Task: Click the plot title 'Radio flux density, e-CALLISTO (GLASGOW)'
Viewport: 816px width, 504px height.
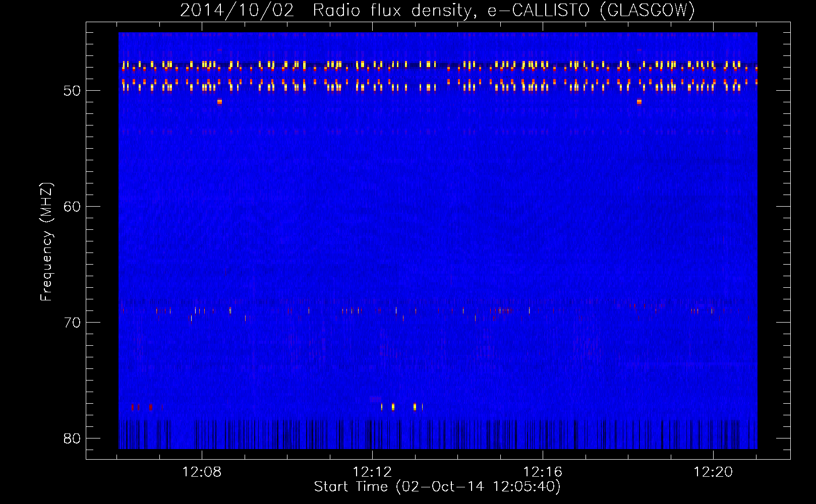Action: point(503,10)
